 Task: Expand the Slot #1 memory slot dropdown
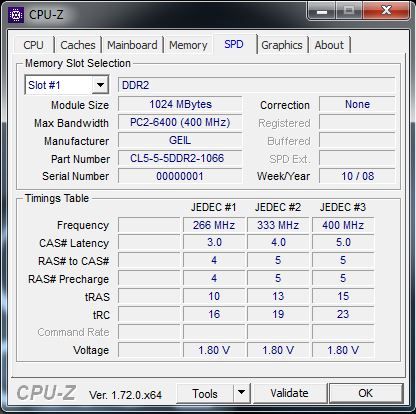100,85
